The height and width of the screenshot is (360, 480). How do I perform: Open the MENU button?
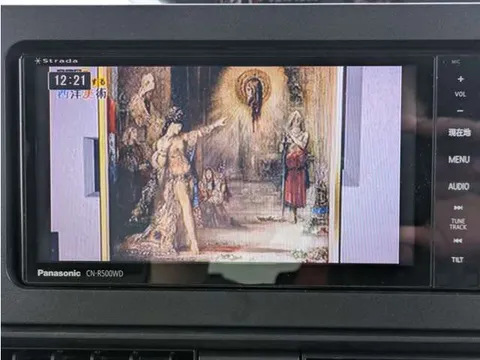click(459, 160)
